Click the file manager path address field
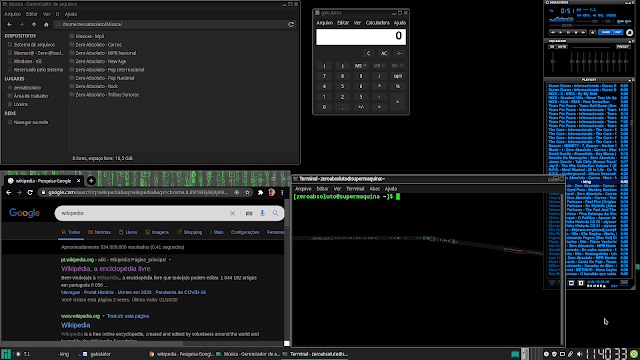The width and height of the screenshot is (640, 360). 170,24
